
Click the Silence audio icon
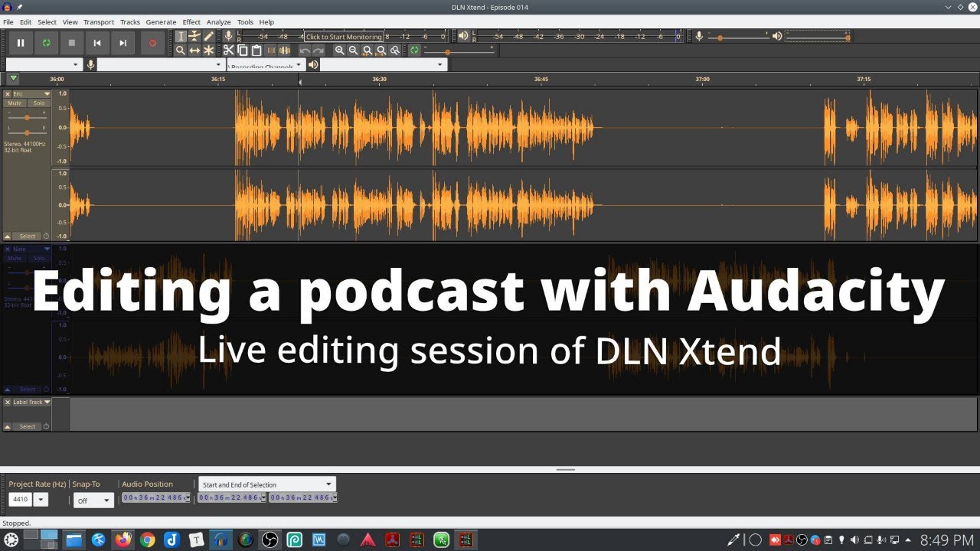(284, 51)
